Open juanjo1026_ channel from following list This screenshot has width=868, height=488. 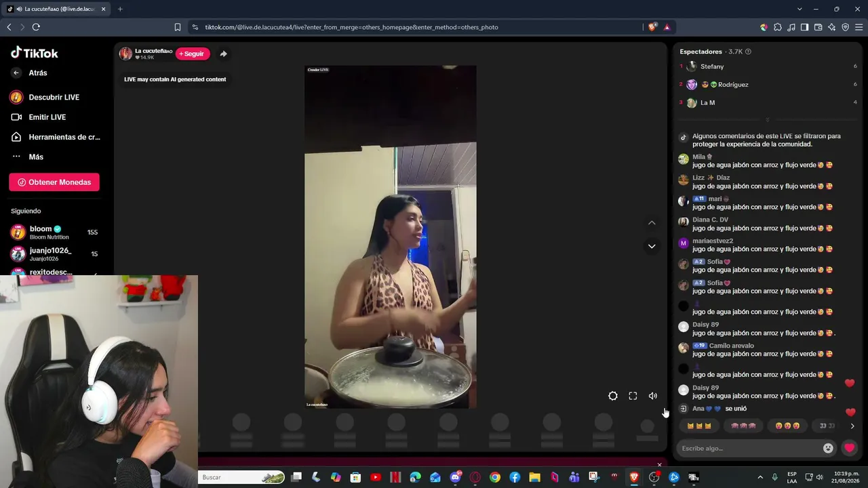coord(54,254)
